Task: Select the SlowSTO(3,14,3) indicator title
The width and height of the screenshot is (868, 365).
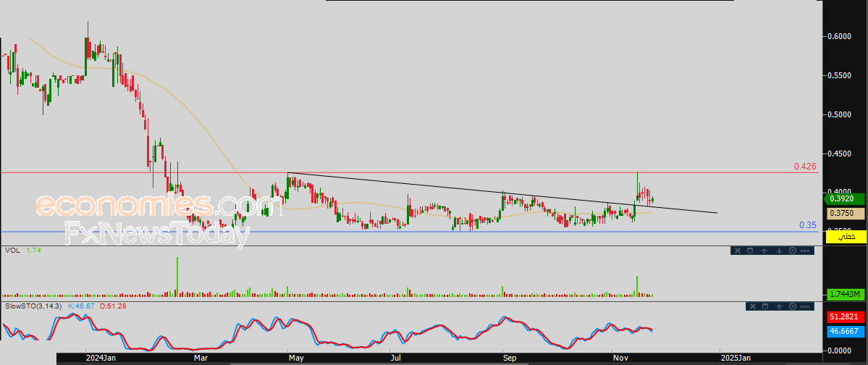Action: pos(34,305)
